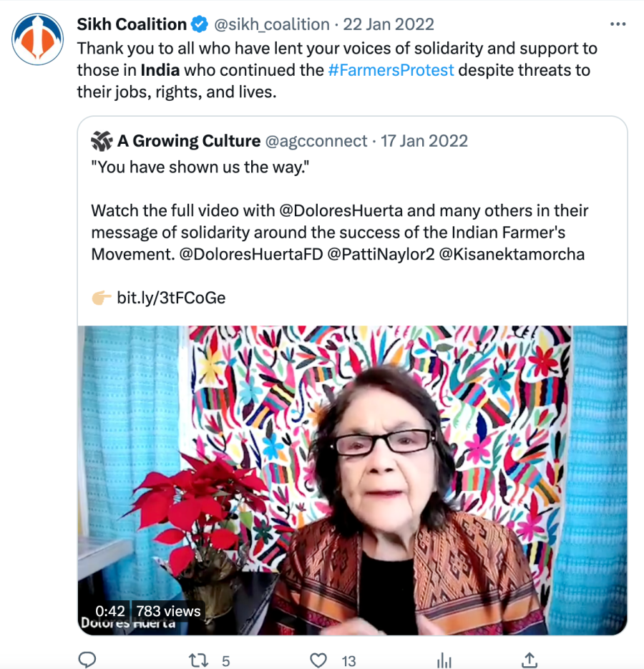Click A Growing Culture small avatar icon
The height and width of the screenshot is (669, 644).
point(102,141)
